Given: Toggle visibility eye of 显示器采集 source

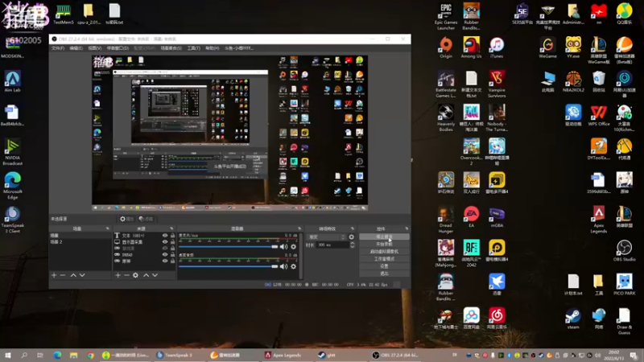Looking at the screenshot, I should [165, 242].
